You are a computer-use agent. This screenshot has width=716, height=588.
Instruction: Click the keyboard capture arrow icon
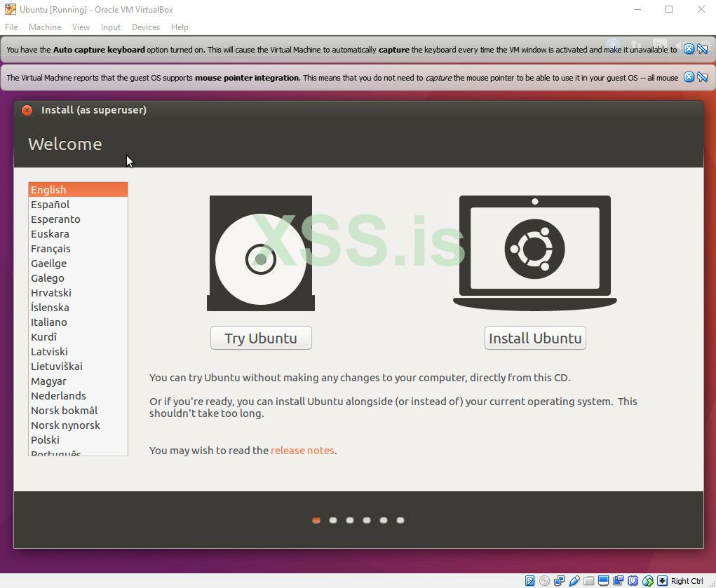click(x=662, y=581)
